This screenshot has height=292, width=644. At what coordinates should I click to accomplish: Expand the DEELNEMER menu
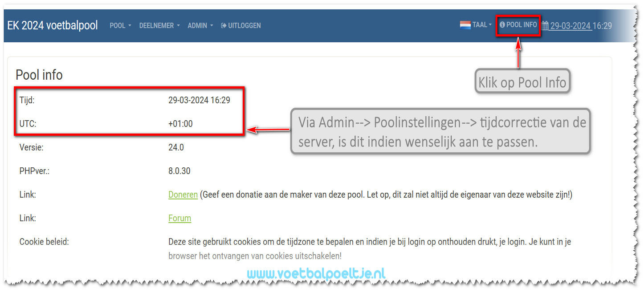pos(159,26)
